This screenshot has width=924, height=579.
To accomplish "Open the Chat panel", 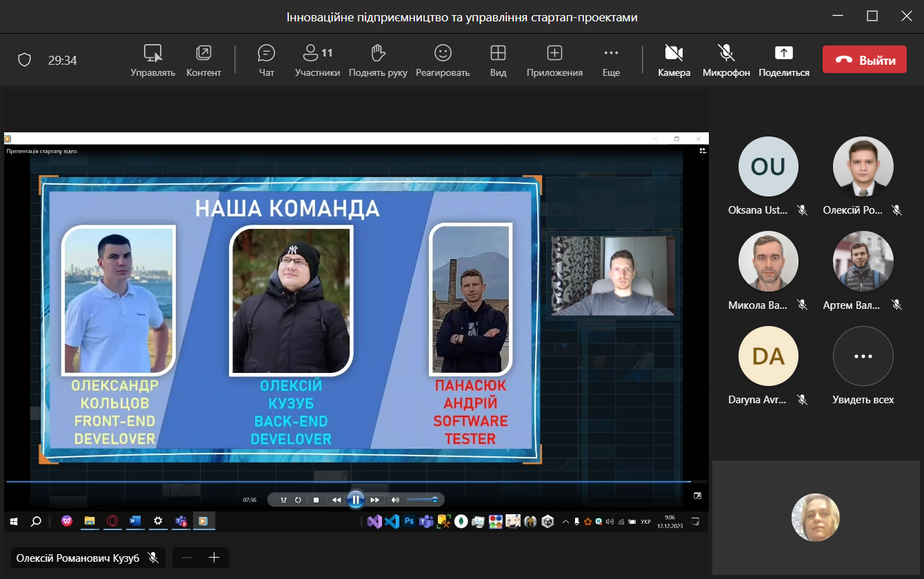I will tap(266, 60).
